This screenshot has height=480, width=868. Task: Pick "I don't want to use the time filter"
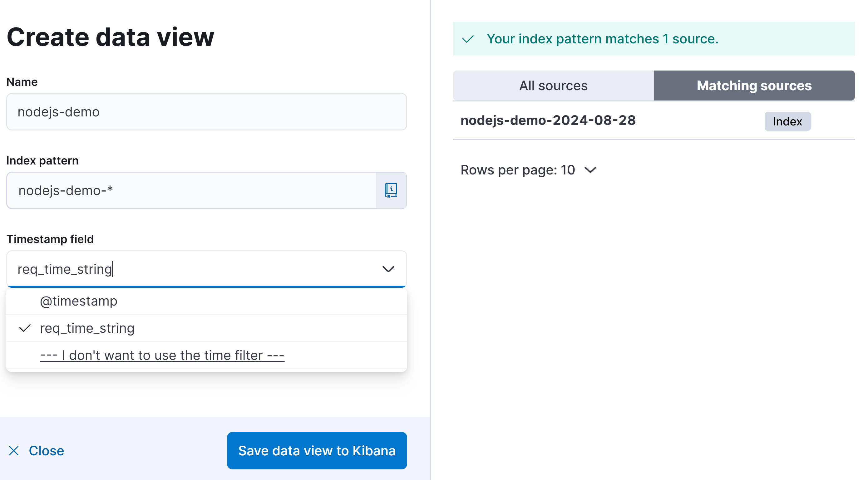(x=162, y=355)
